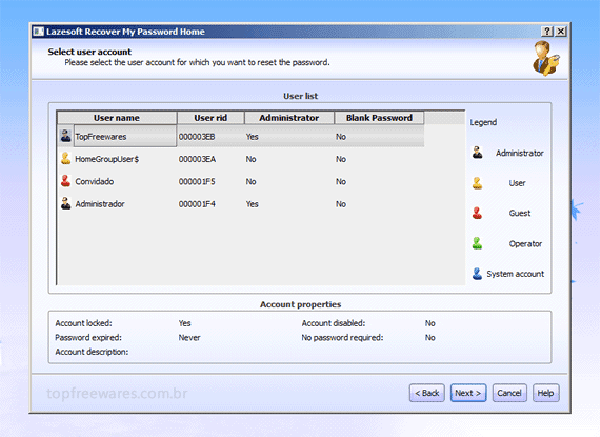Click the Convidado red guest icon
The image size is (600, 437).
66,181
